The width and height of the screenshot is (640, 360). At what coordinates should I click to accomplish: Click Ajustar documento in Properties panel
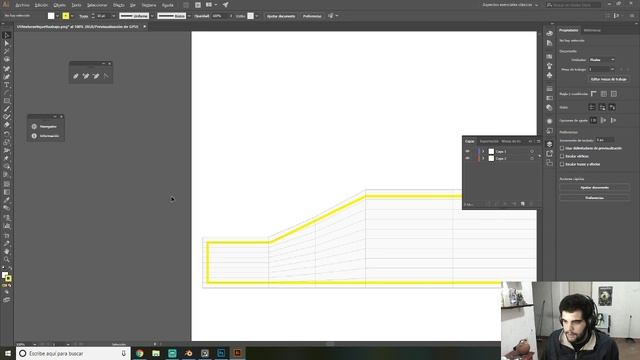pos(594,188)
